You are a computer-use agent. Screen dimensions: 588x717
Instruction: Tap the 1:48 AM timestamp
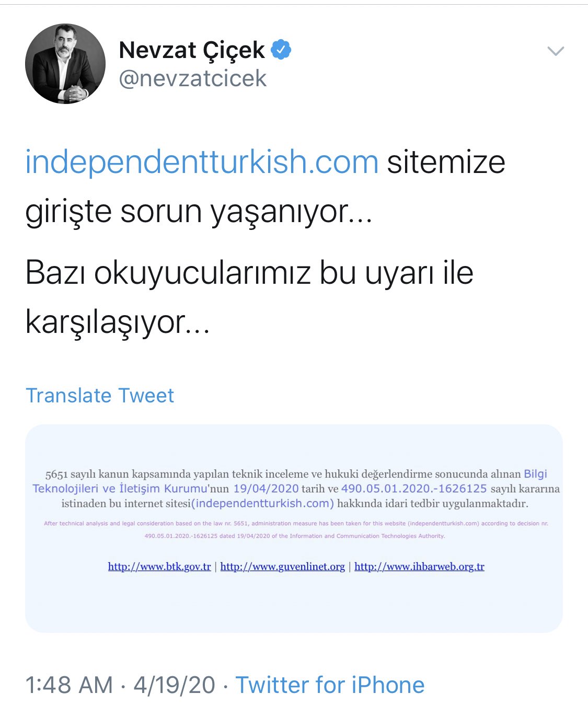coord(69,685)
